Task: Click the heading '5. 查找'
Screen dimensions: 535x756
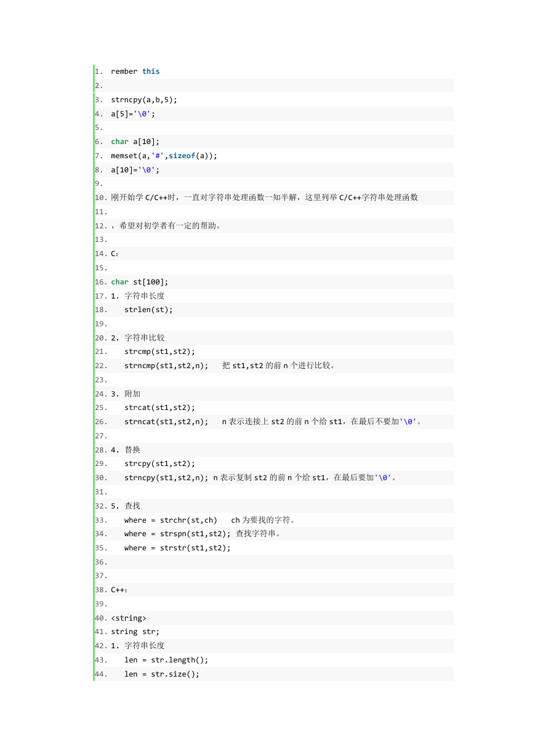Action: pyautogui.click(x=126, y=506)
